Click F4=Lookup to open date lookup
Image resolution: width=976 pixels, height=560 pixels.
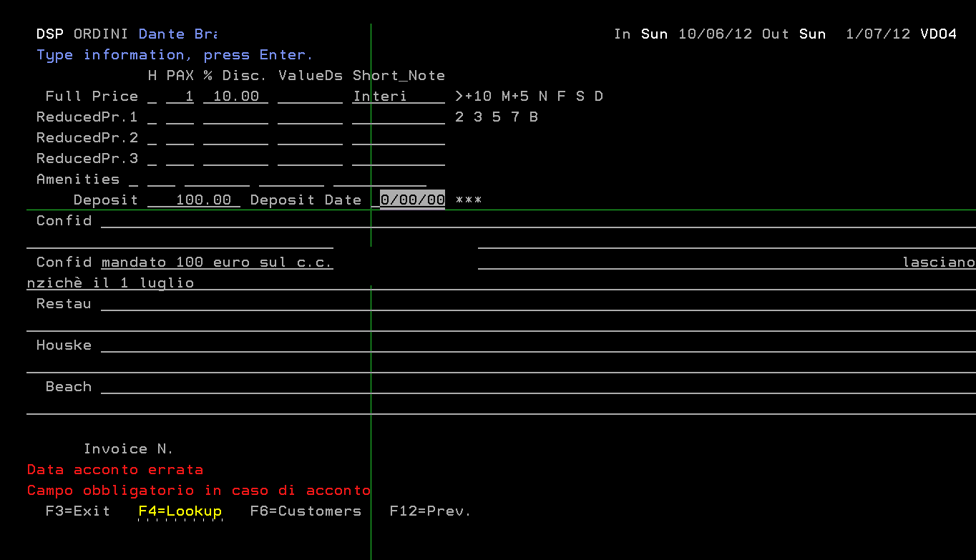pyautogui.click(x=180, y=511)
